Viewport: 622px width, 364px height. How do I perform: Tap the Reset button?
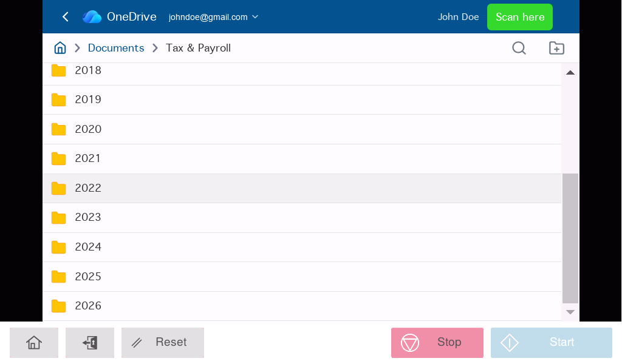[163, 343]
